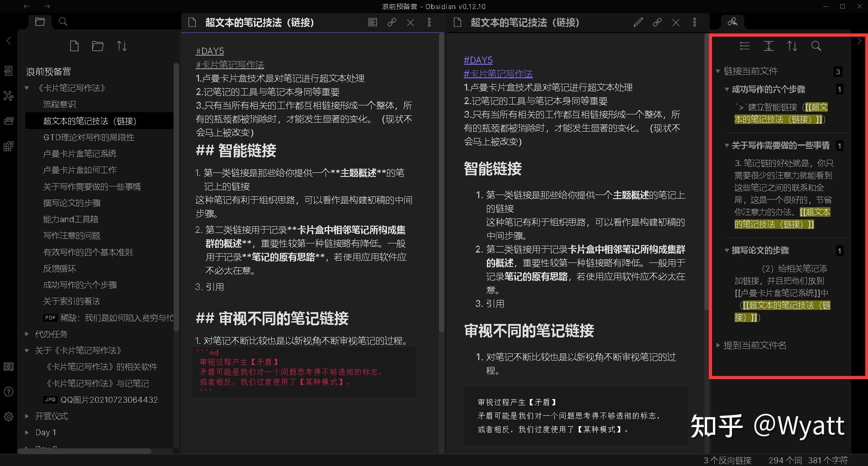
Task: Toggle show more context in backlinks
Action: pos(769,46)
